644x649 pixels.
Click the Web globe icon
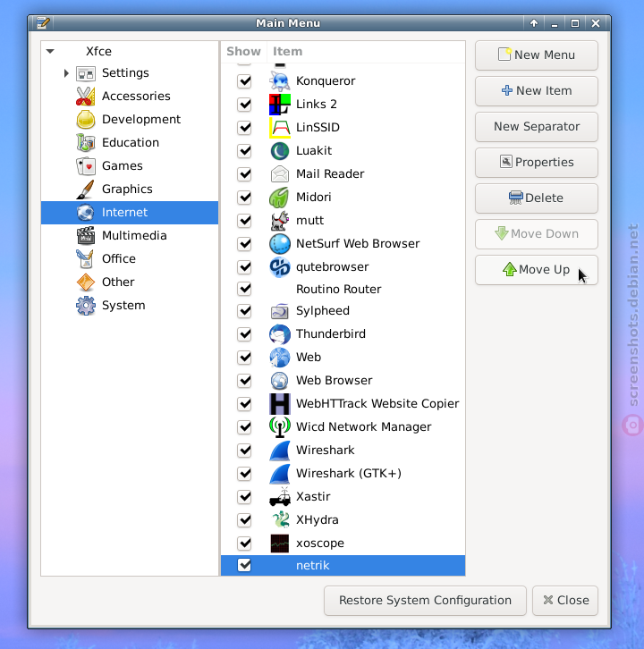pyautogui.click(x=280, y=358)
